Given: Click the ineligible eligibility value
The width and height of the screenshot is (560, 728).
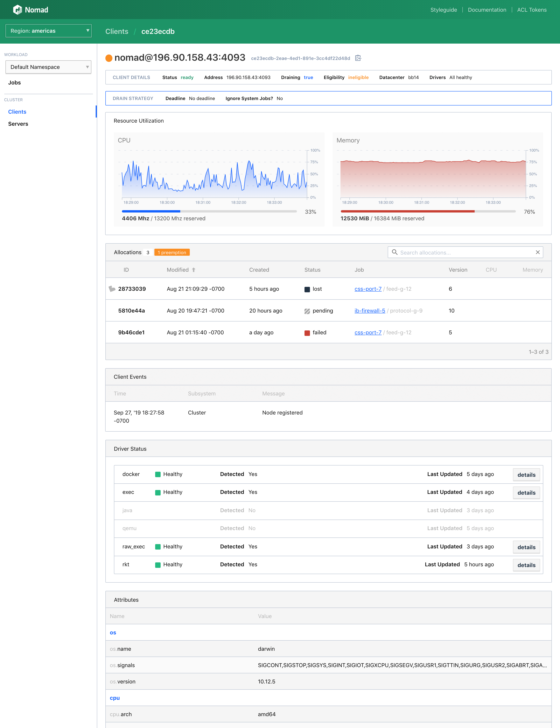Looking at the screenshot, I should coord(358,77).
